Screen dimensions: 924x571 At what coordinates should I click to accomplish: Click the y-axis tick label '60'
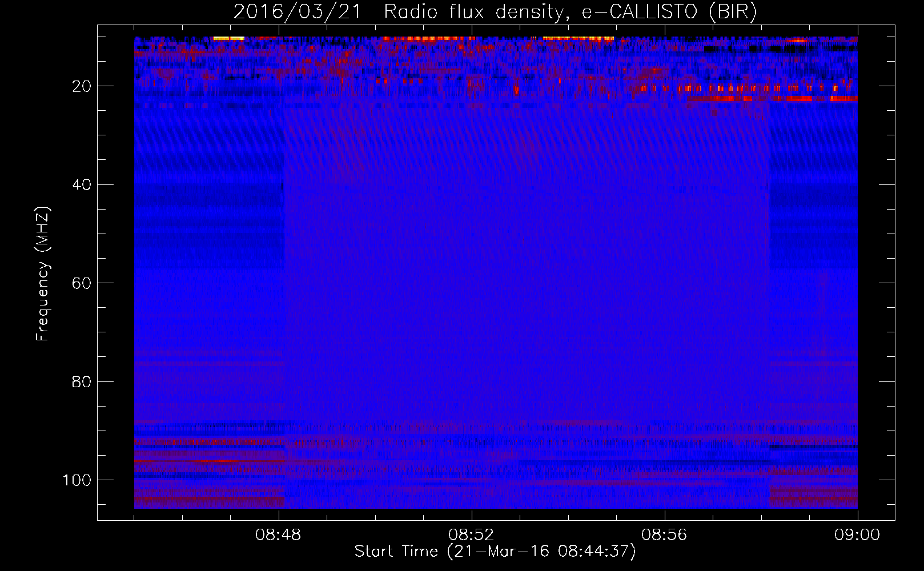point(82,283)
